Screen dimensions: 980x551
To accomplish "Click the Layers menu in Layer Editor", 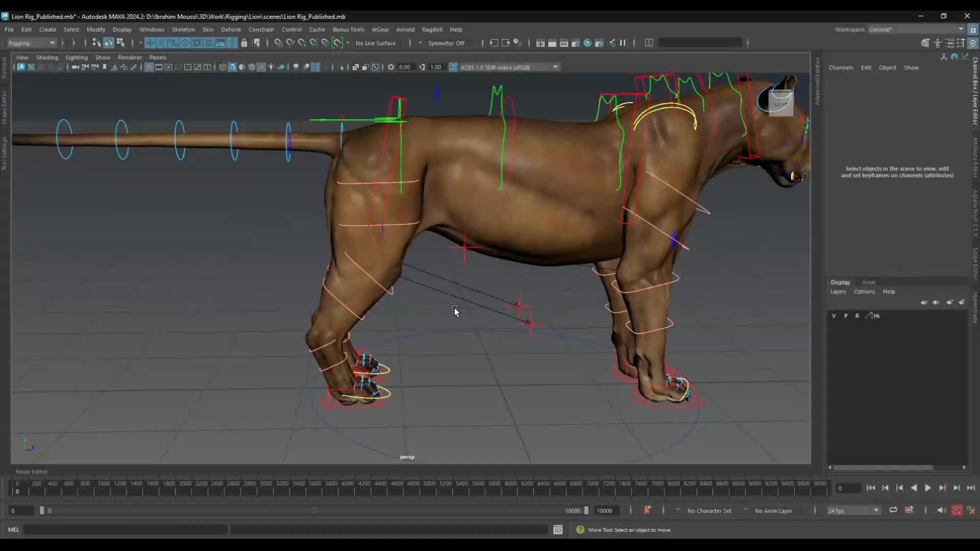I will coord(838,291).
